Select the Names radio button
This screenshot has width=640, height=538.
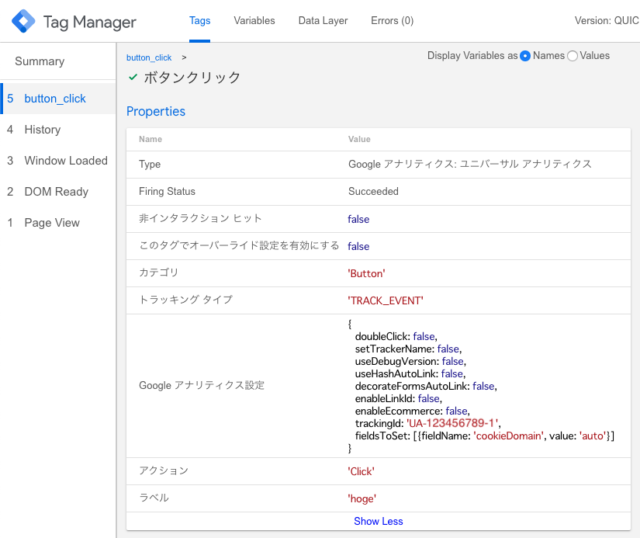click(x=525, y=56)
